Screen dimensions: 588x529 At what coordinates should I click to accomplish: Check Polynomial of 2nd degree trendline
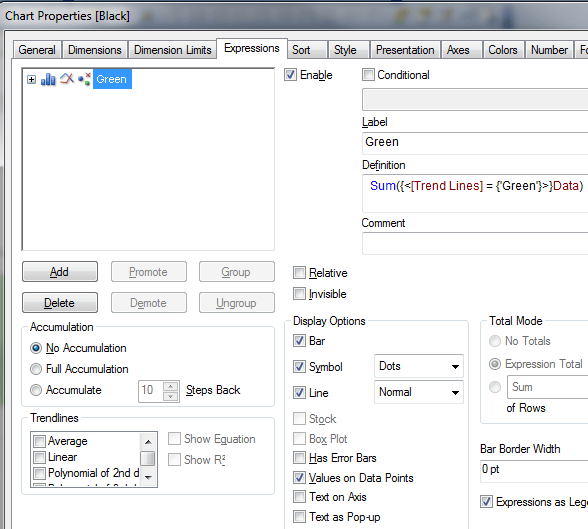pyautogui.click(x=39, y=473)
